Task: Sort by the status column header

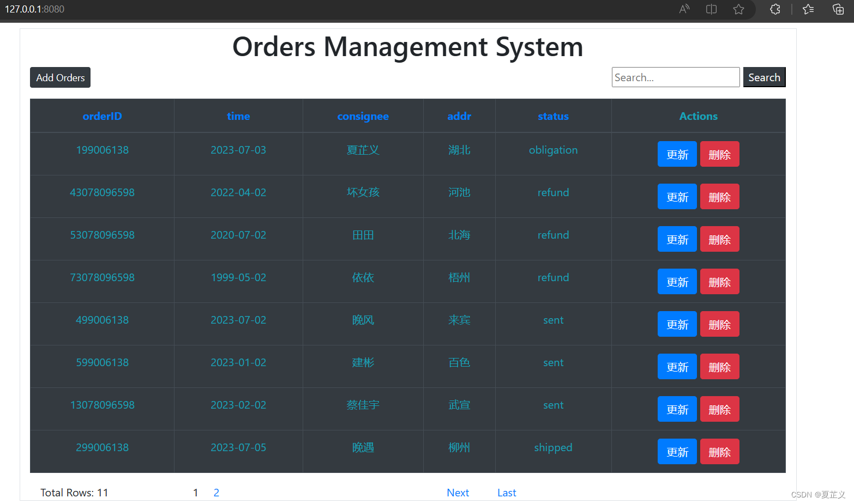Action: (x=553, y=116)
